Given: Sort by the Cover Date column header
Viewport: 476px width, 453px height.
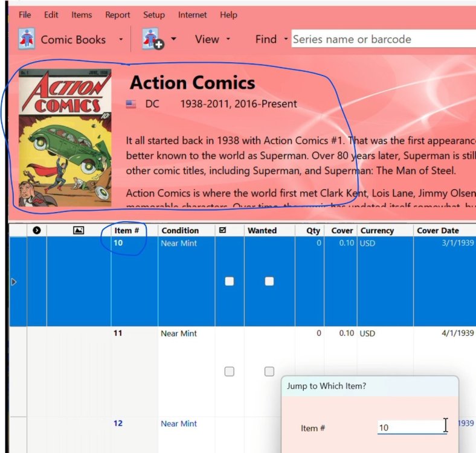Looking at the screenshot, I should click(x=437, y=230).
